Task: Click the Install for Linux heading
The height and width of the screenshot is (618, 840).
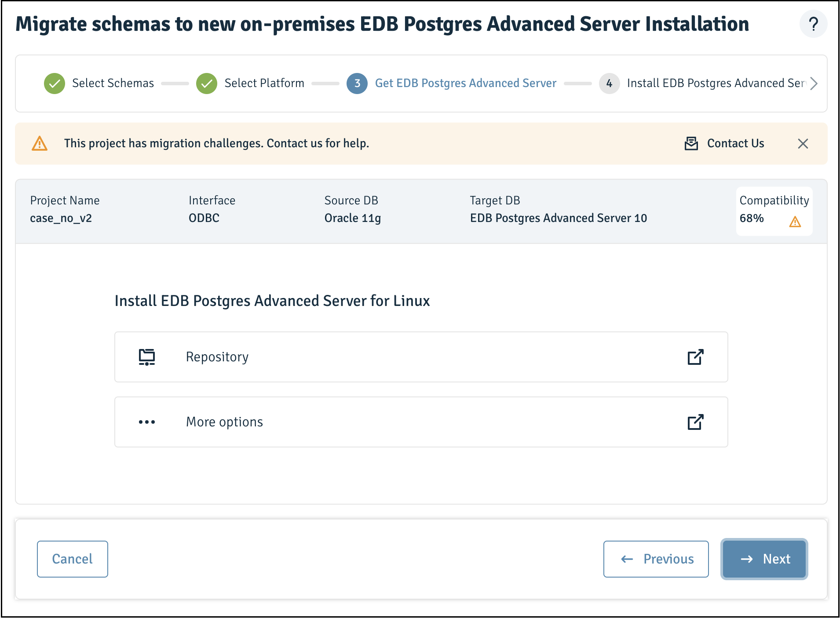Action: pyautogui.click(x=272, y=301)
